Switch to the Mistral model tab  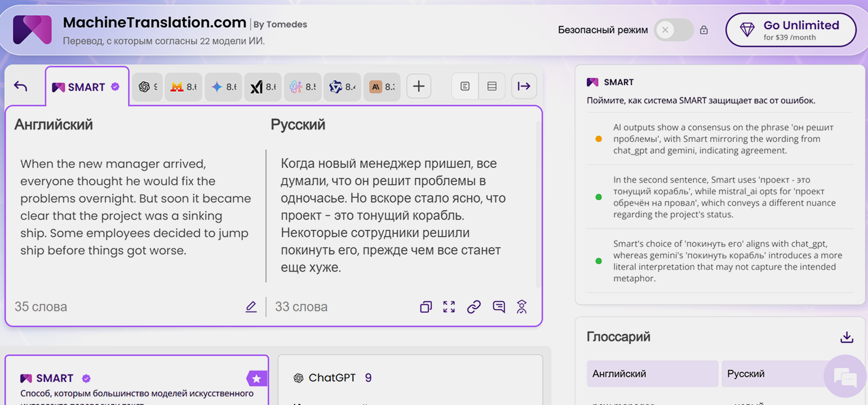(184, 87)
